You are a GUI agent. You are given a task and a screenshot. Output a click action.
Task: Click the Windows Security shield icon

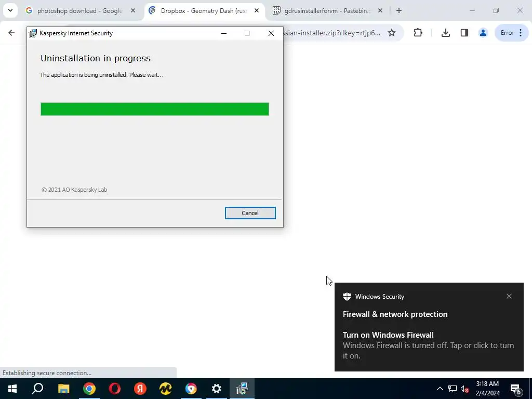347,297
